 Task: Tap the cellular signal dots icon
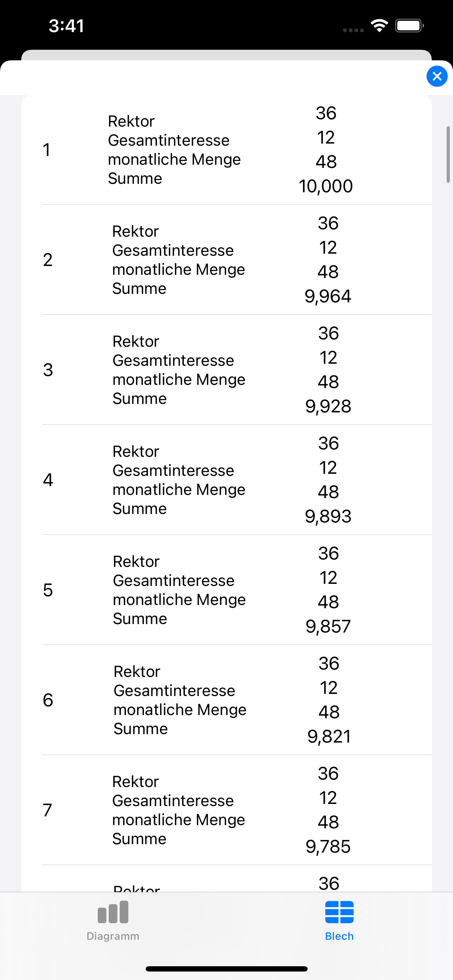click(354, 30)
